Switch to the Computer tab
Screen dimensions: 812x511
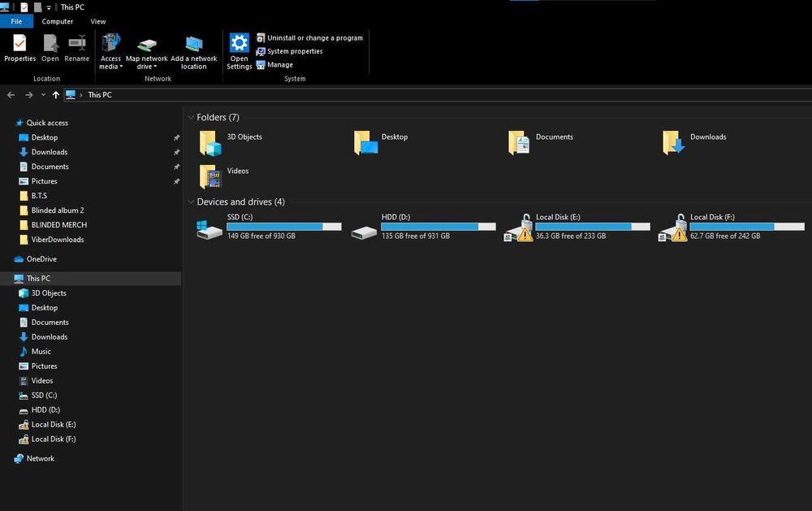coord(58,21)
